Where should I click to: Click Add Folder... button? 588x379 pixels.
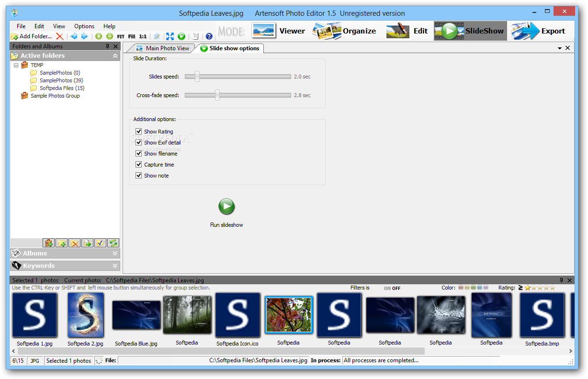(x=32, y=36)
